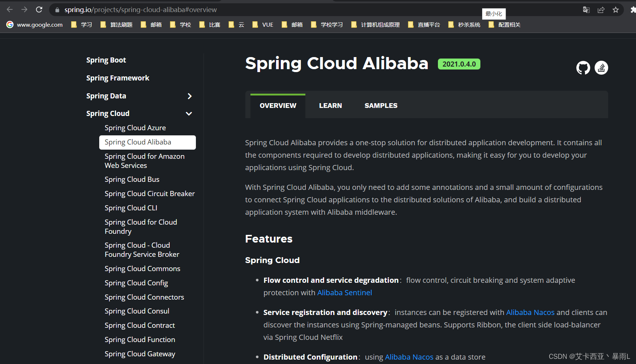
Task: Select Spring Cloud Azure
Action: [135, 128]
